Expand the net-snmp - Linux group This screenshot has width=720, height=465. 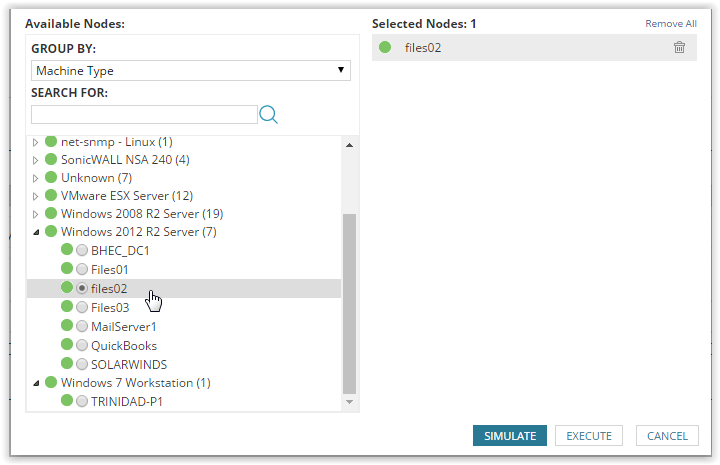35,142
